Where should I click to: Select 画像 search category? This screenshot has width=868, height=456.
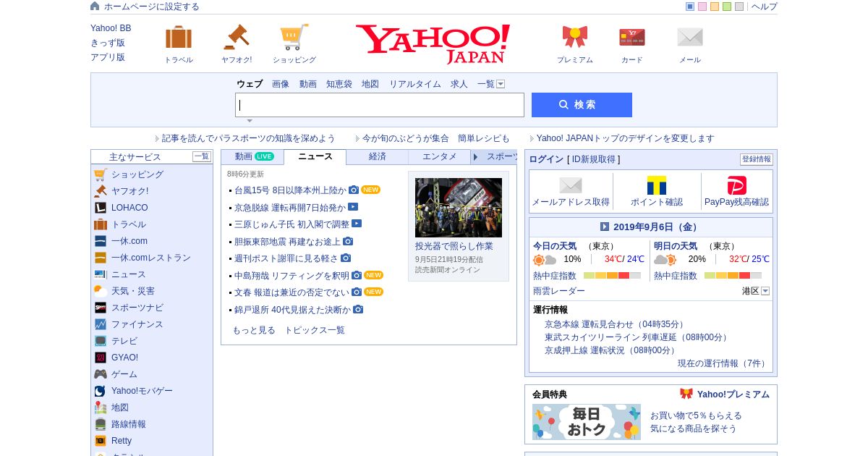tap(281, 84)
